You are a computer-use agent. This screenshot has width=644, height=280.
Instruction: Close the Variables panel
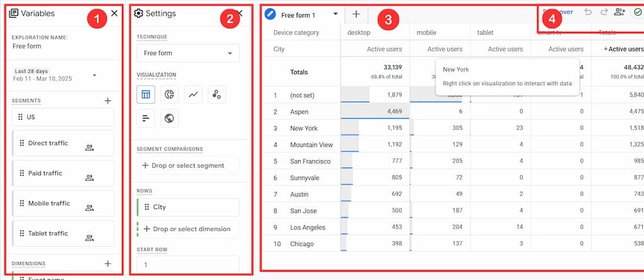click(x=114, y=13)
